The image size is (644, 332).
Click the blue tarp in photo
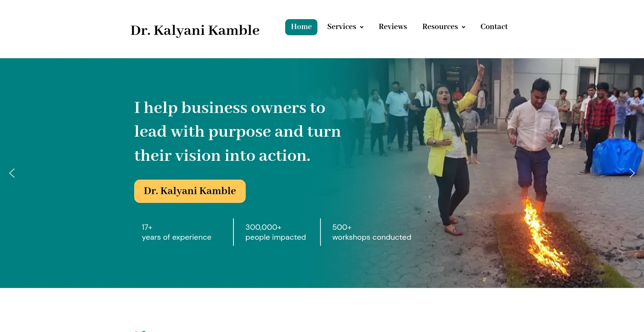pos(616,157)
